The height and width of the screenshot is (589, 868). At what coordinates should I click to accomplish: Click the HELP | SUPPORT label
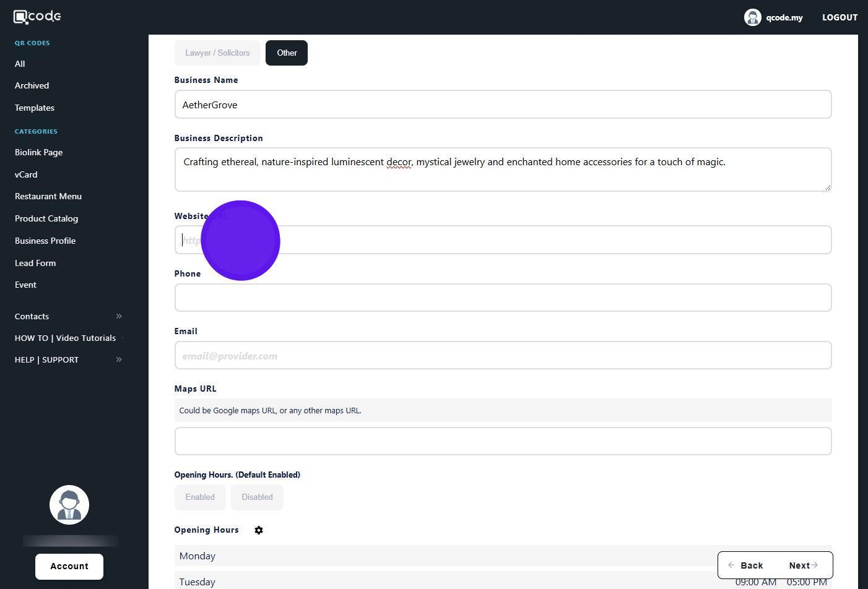[x=46, y=359]
